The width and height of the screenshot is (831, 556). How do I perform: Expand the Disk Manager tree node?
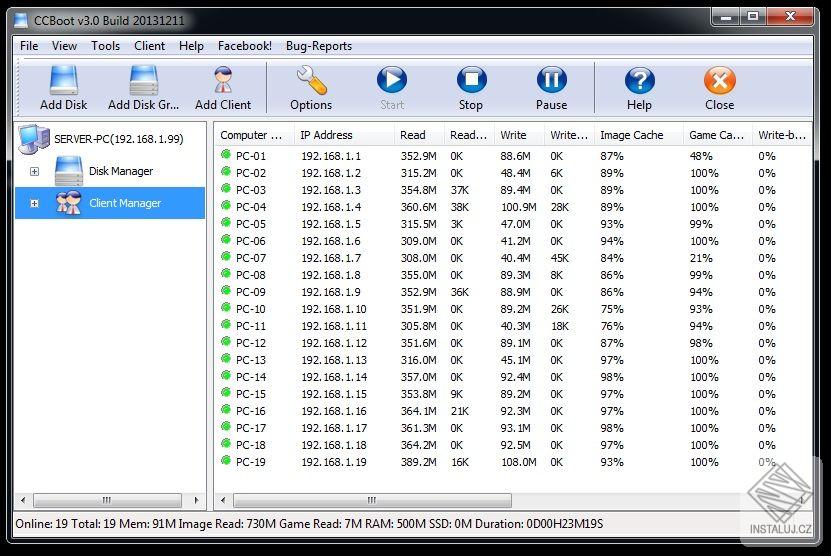click(34, 171)
